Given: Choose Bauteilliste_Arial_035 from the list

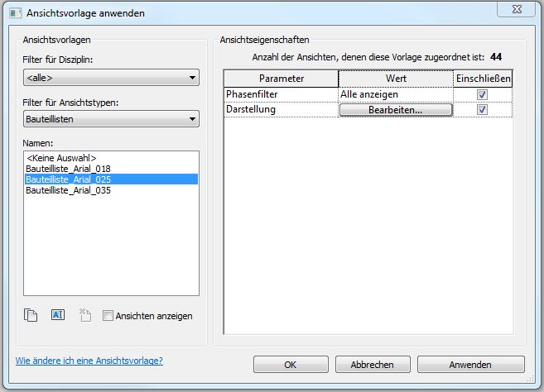Looking at the screenshot, I should (x=68, y=189).
